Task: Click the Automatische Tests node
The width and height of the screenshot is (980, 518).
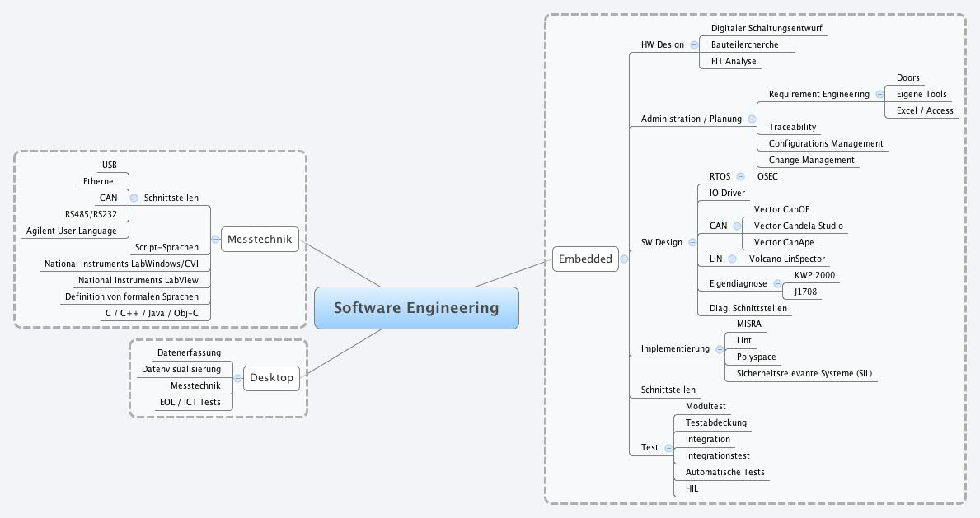Action: point(724,472)
